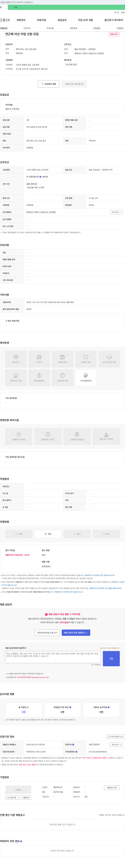Click the 관심정보 등록 heart button
The image size is (125, 868).
[49, 84]
